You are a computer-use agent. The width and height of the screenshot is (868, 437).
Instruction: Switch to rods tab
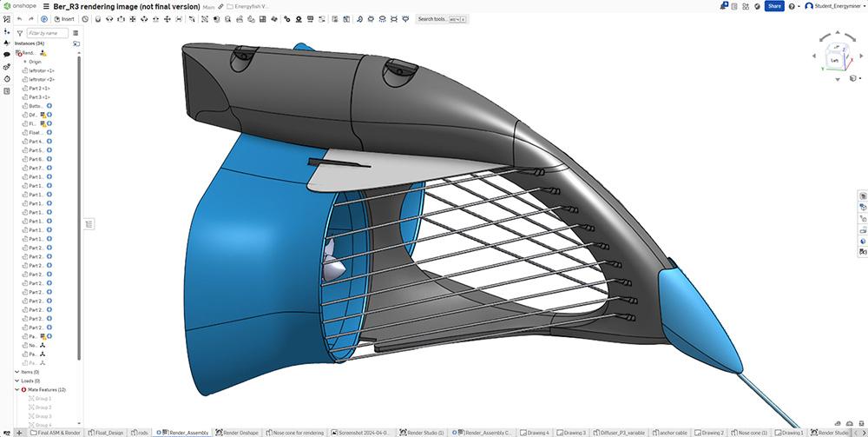click(x=140, y=433)
